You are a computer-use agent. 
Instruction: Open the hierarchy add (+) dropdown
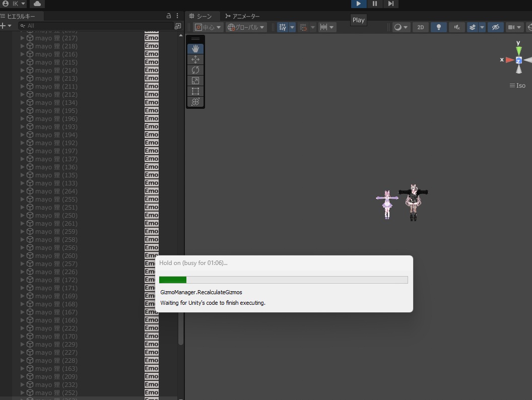pos(6,26)
